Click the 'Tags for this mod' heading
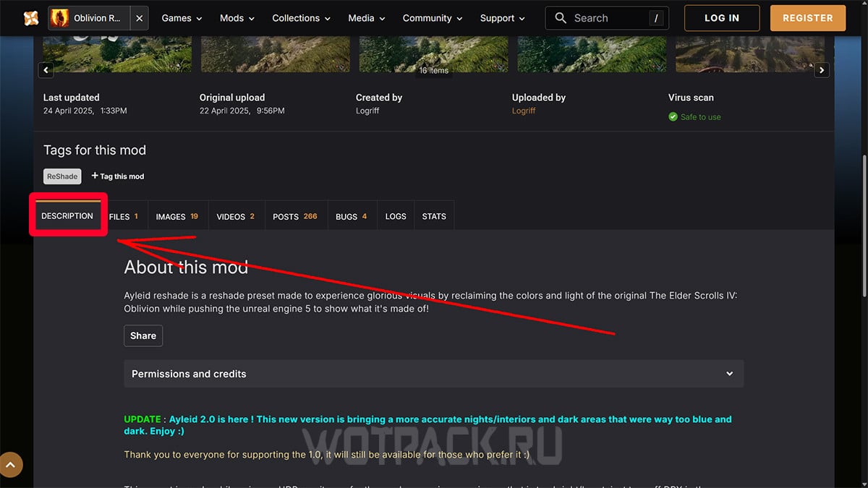The width and height of the screenshot is (868, 488). 95,150
